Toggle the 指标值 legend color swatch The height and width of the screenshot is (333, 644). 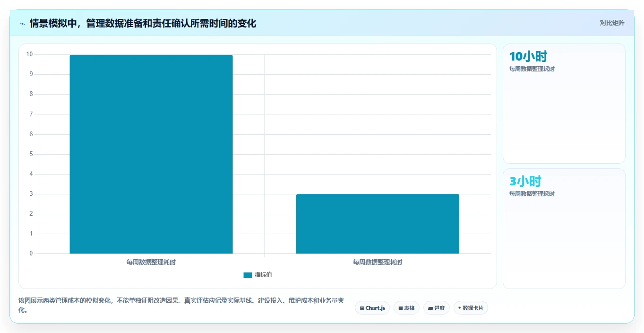(248, 275)
